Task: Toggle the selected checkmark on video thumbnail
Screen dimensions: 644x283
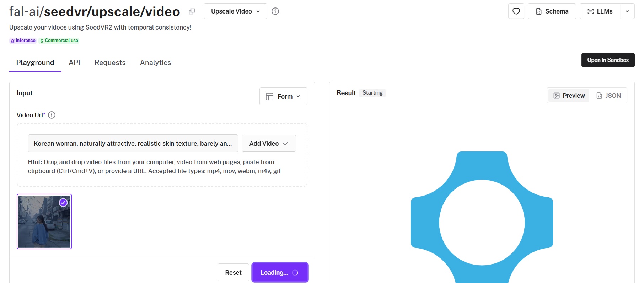Action: tap(63, 203)
